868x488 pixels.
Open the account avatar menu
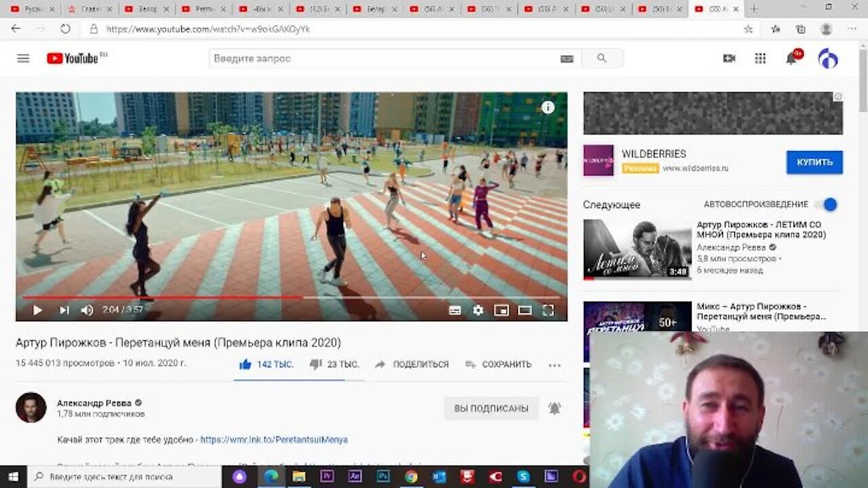[827, 58]
